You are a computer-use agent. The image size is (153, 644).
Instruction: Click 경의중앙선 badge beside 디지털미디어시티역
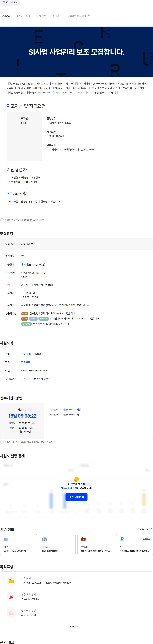coord(44,319)
